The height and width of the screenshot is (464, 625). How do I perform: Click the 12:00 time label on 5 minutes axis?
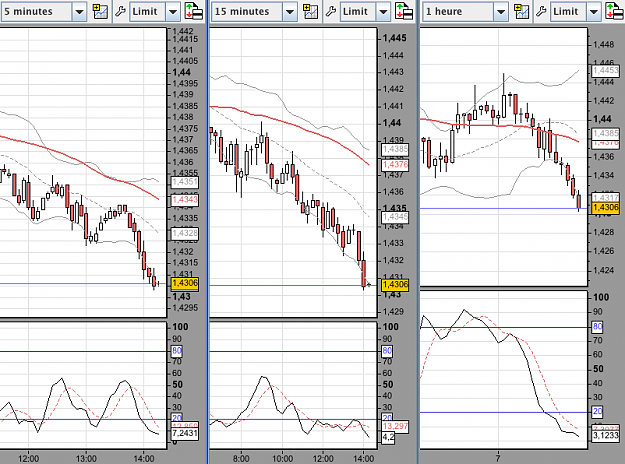point(28,459)
